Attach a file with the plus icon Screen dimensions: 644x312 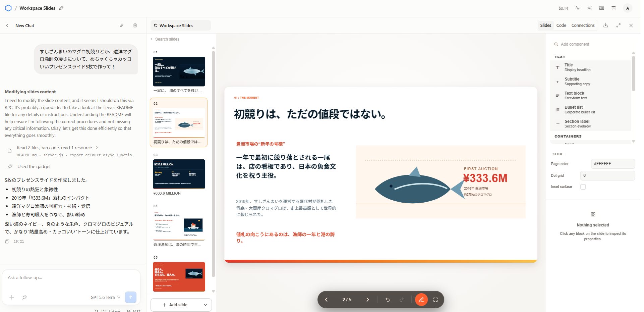[x=12, y=297]
